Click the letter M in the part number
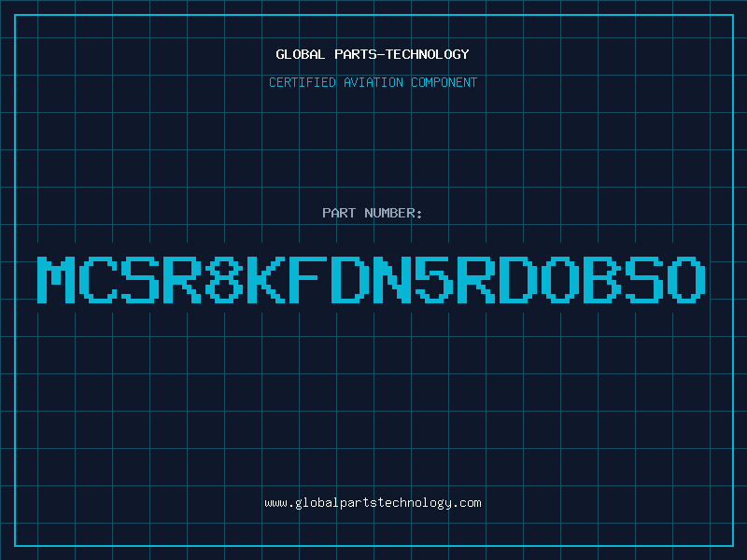Screen dimensions: 747x560 pos(56,279)
